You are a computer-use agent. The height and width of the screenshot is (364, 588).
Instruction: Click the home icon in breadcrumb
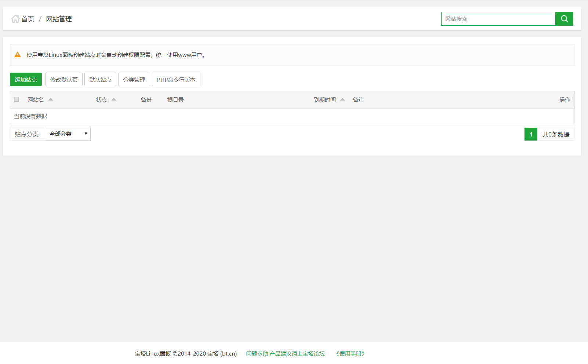pos(15,19)
